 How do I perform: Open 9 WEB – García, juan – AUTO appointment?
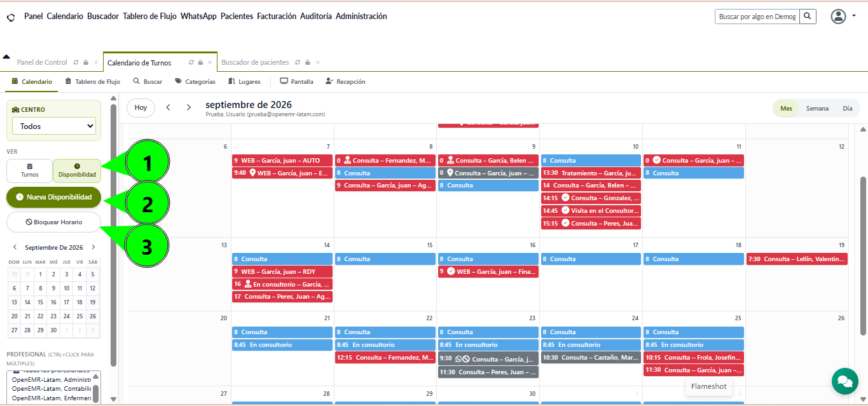point(282,161)
